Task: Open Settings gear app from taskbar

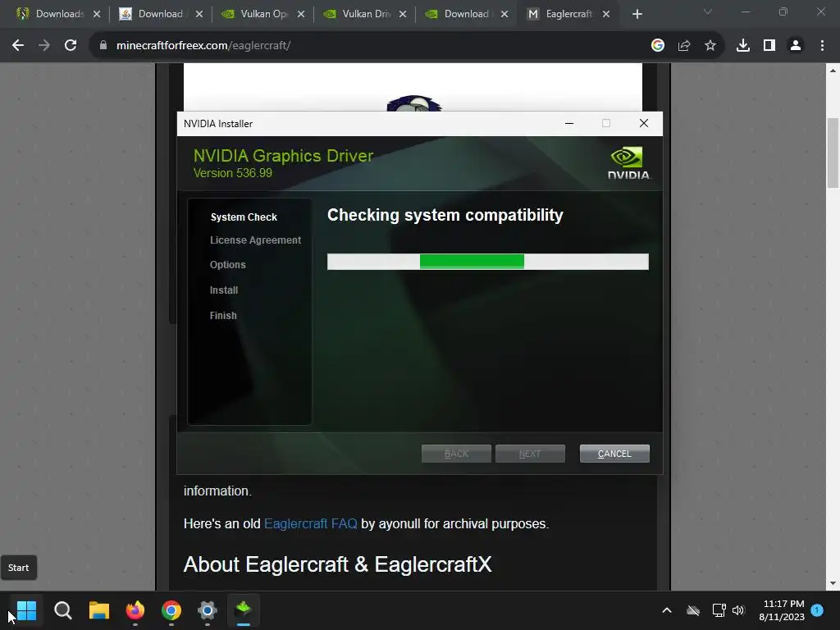Action: point(208,610)
